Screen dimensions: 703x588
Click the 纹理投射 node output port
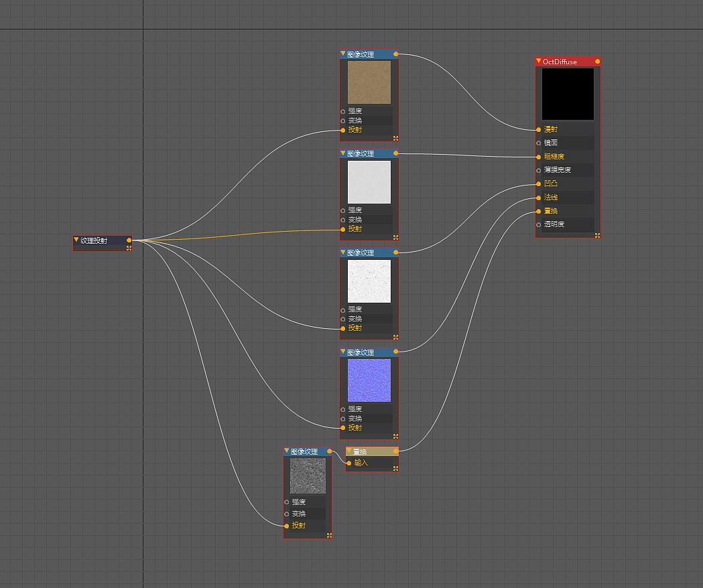point(129,240)
